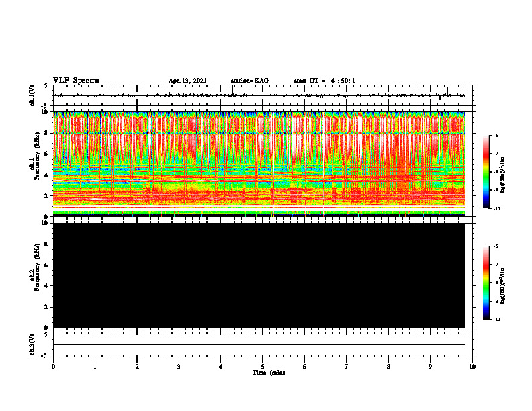Click the time axis tick label "5"

click(x=263, y=367)
